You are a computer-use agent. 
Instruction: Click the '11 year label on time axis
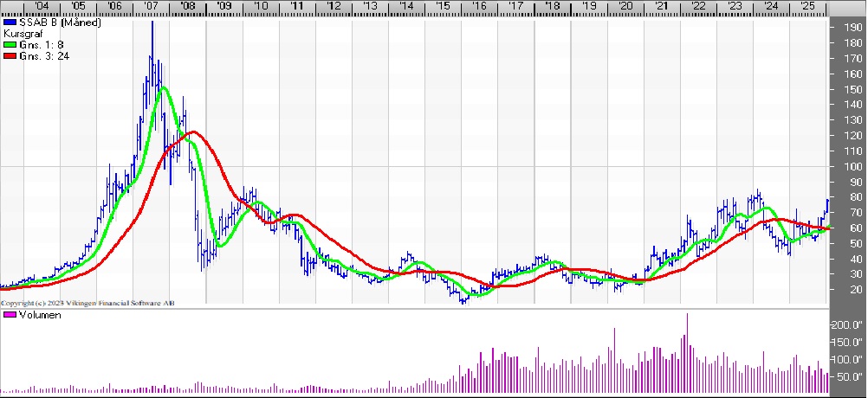(296, 7)
